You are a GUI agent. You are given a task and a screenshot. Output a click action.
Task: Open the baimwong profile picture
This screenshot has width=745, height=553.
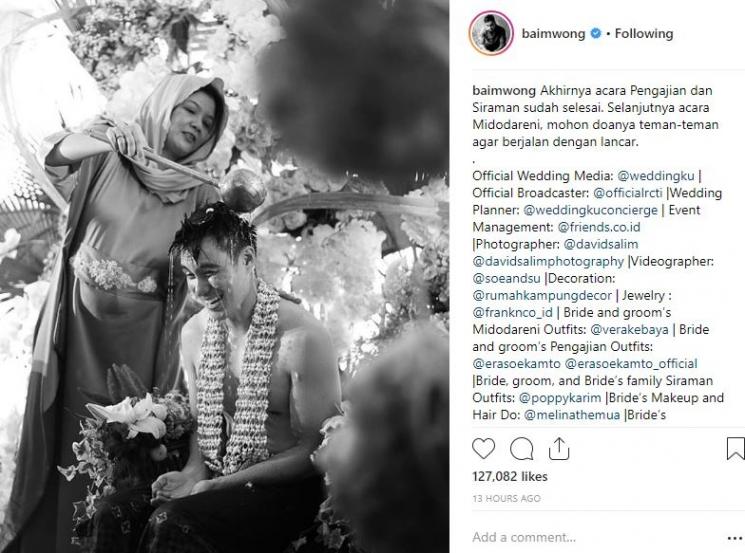coord(491,34)
